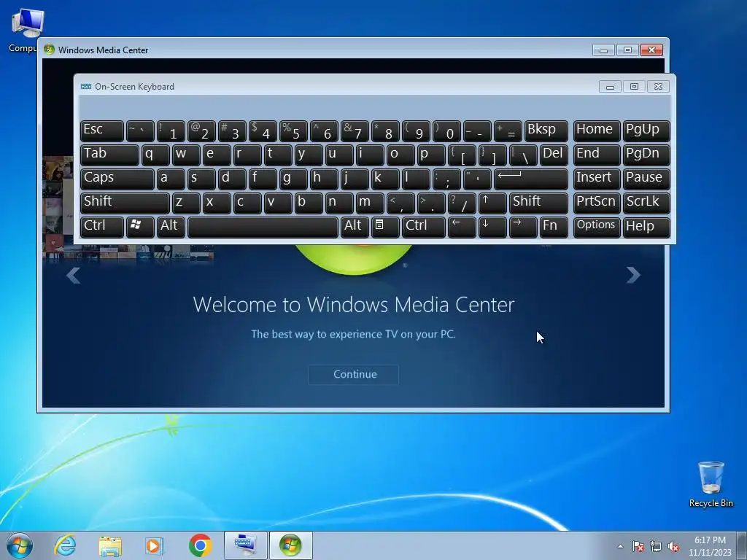Viewport: 747px width, 560px height.
Task: Tap the backslash key
Action: click(x=522, y=155)
